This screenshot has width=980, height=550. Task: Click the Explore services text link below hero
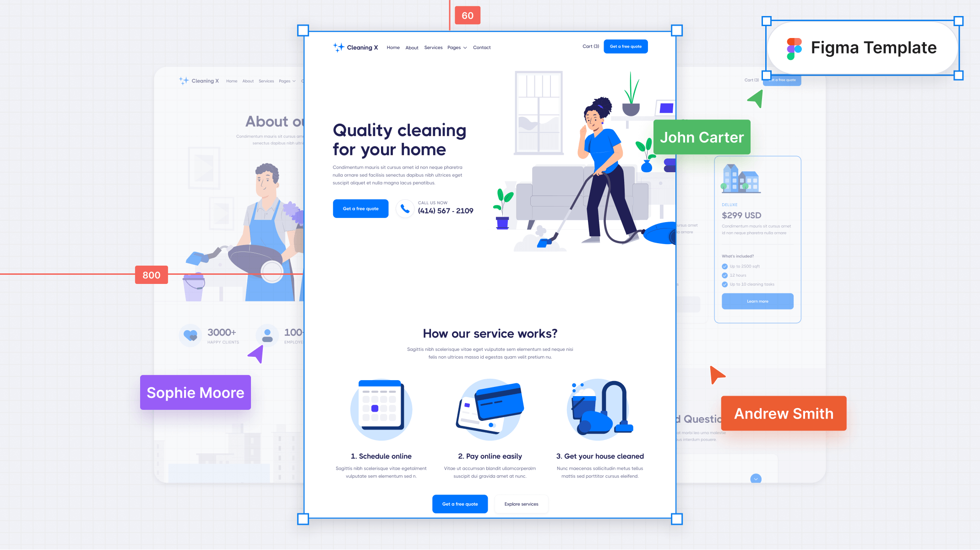(521, 504)
